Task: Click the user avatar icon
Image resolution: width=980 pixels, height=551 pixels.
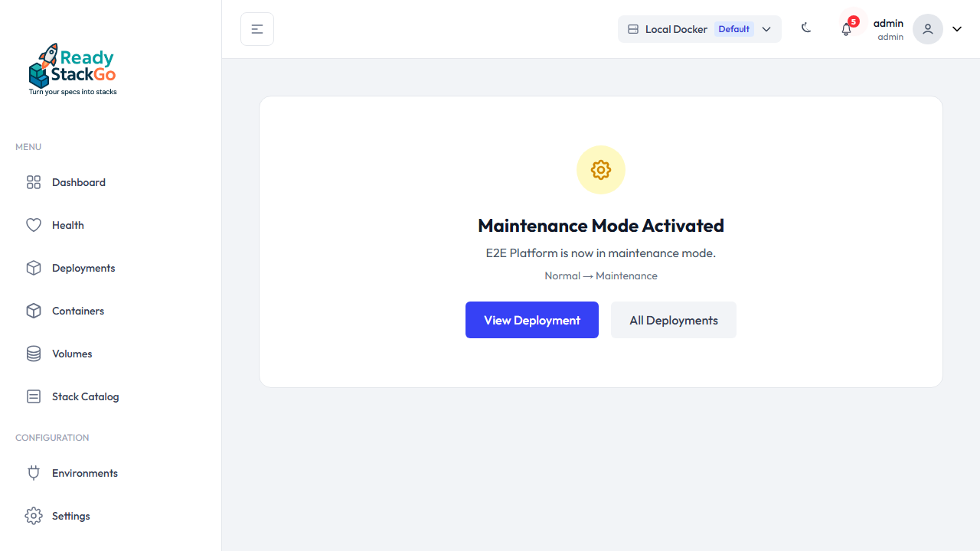Action: pos(927,28)
